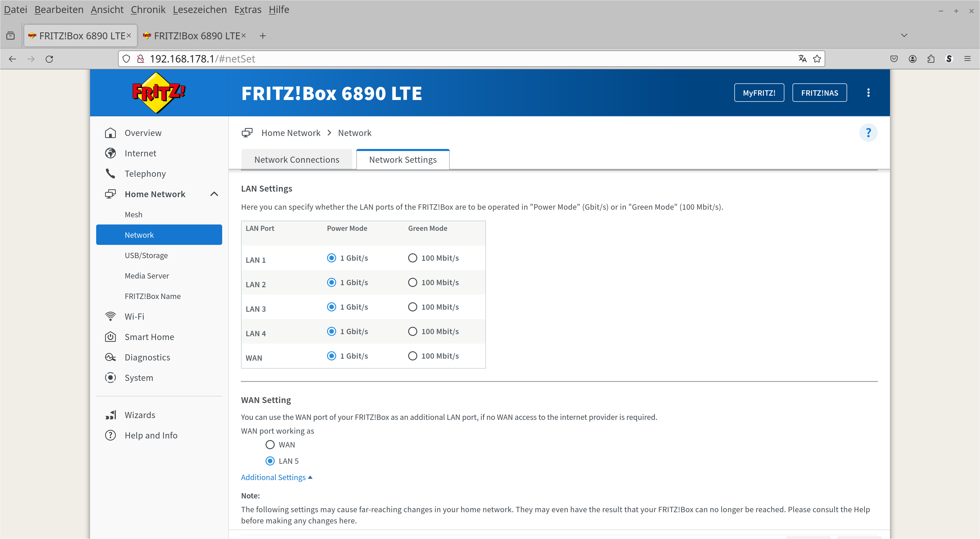The width and height of the screenshot is (980, 539).
Task: Open the browser extensions puzzle icon
Action: click(931, 59)
